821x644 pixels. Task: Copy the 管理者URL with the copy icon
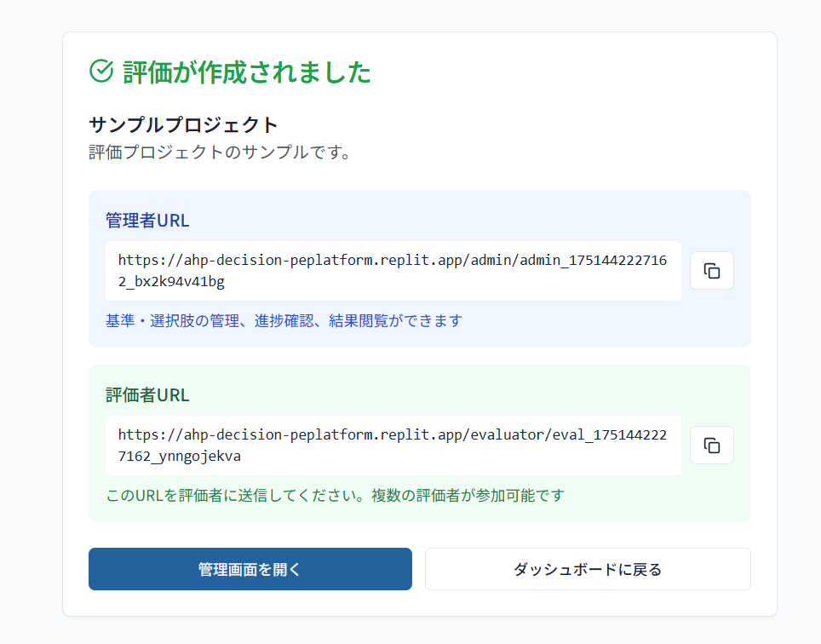click(x=712, y=271)
